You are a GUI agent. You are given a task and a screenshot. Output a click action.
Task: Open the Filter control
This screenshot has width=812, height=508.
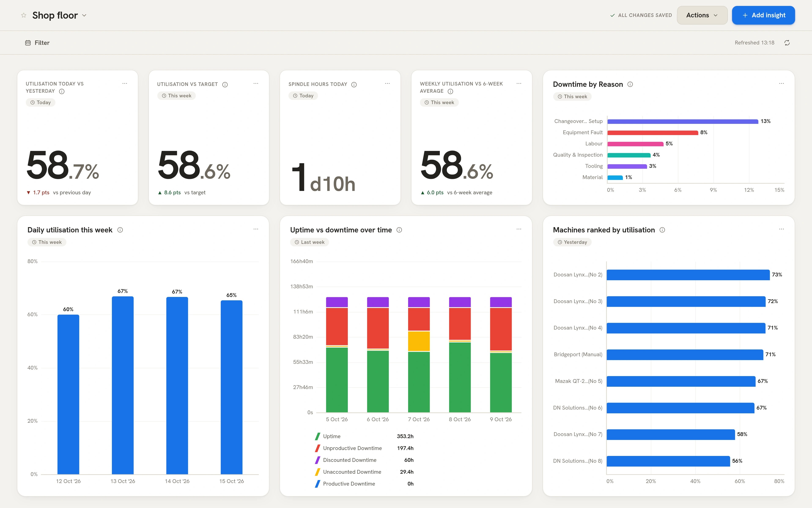37,43
